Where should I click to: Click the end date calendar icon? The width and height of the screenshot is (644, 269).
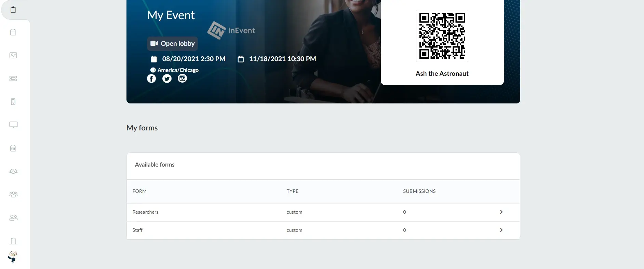[x=241, y=59]
